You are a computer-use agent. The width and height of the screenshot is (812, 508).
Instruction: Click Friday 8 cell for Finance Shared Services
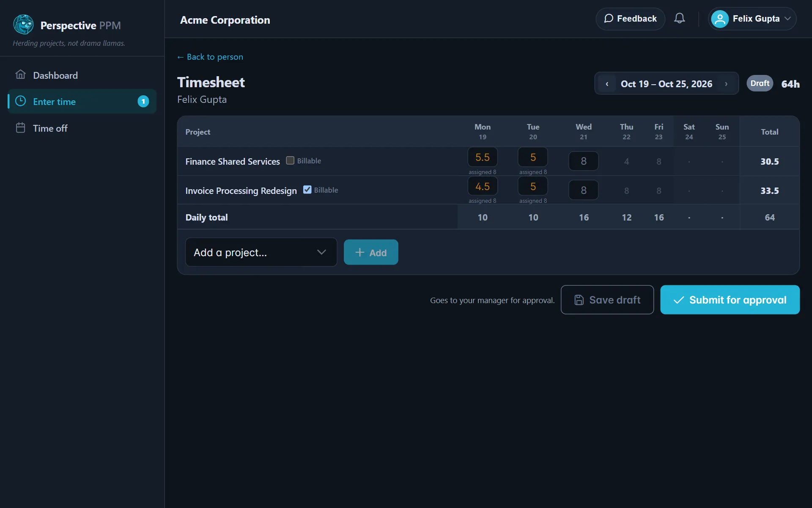[x=658, y=161]
